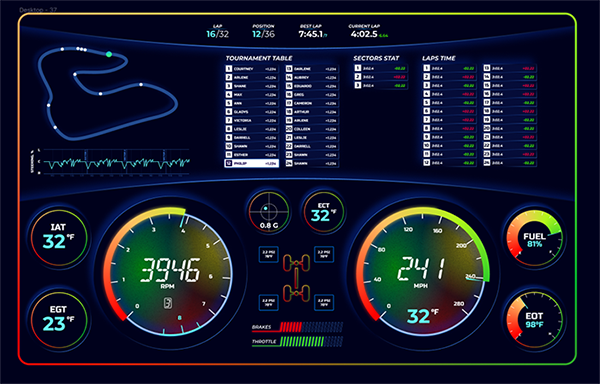Click the EOT 98°F oil gauge
The image size is (600, 384).
[x=534, y=320]
